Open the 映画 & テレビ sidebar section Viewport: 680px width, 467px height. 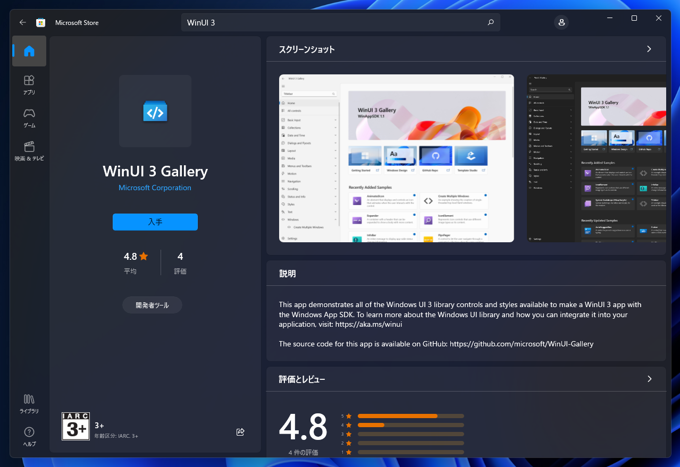[x=29, y=151]
